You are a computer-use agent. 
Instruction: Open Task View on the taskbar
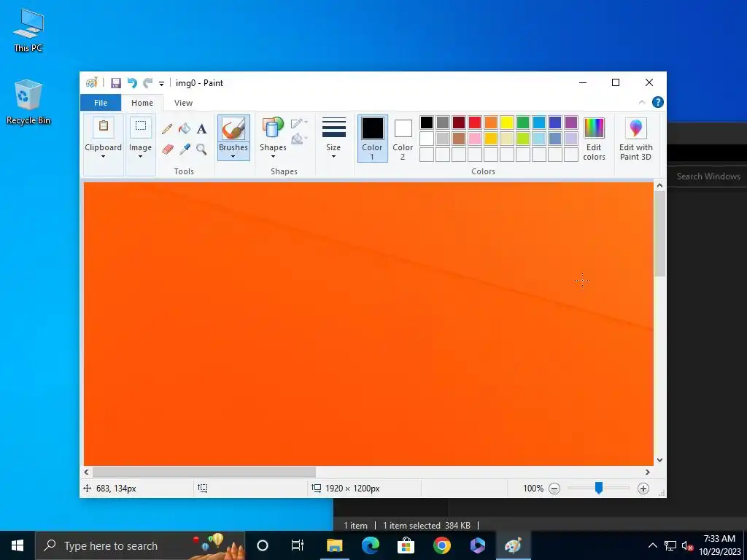[298, 545]
